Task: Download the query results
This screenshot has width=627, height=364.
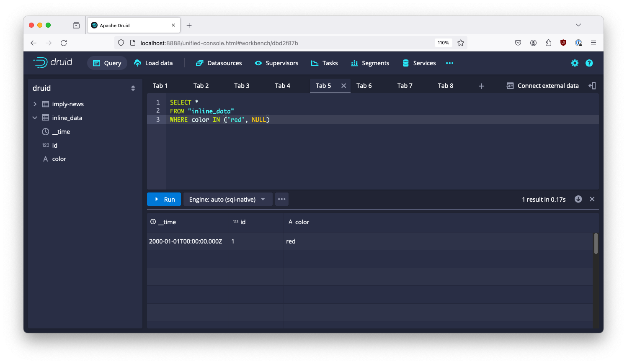Action: [x=578, y=199]
